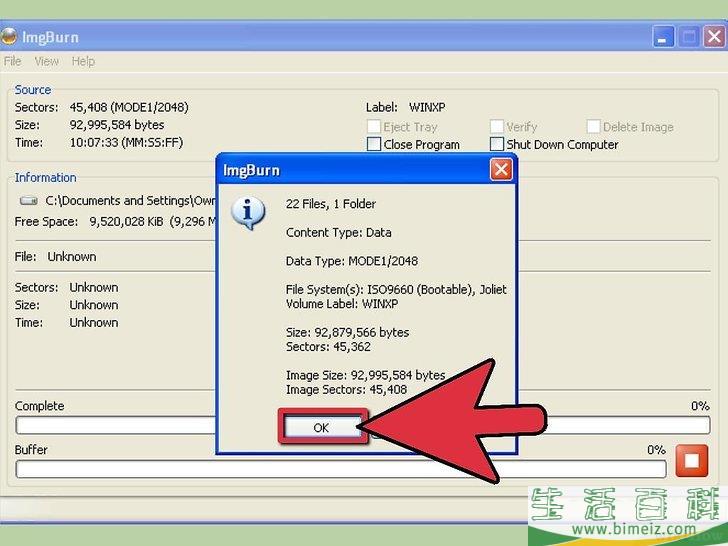Click 'Data Type: MODE1/2048' in the dialog

point(352,261)
